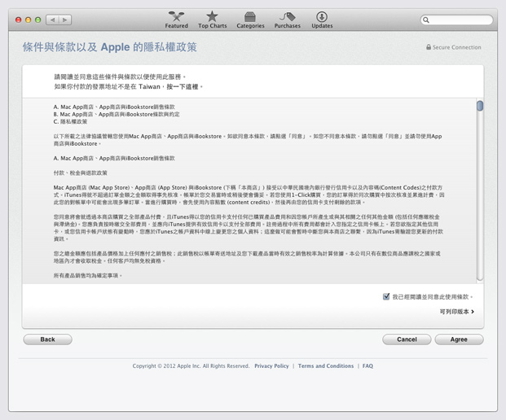The height and width of the screenshot is (420, 506).
Task: Open the Purchases tag icon
Action: [x=287, y=16]
